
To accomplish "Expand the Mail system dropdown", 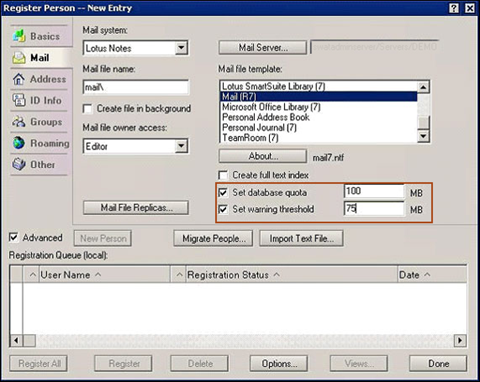I will coord(181,48).
